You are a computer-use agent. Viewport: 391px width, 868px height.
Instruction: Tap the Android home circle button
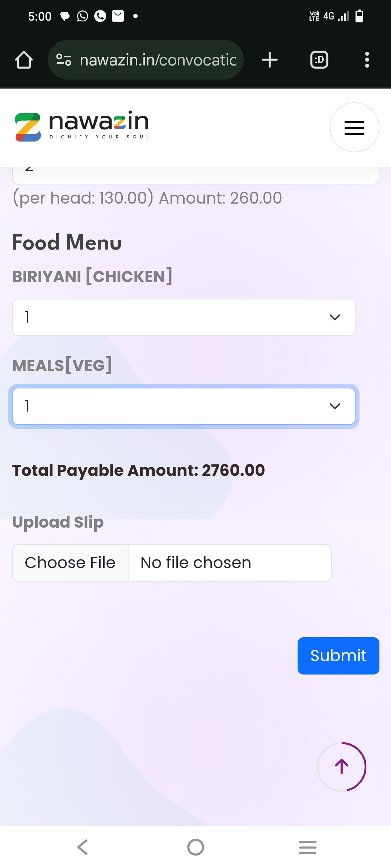pos(195,847)
